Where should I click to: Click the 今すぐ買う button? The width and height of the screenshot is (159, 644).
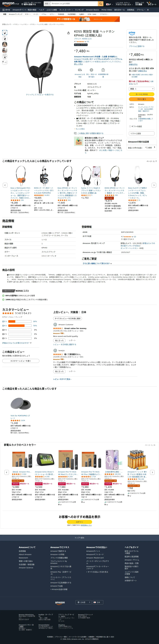141,99
